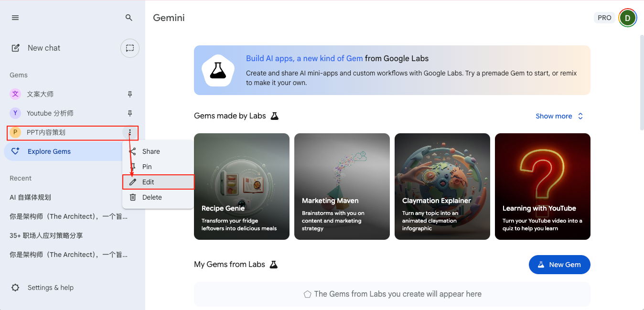Open the Build AI apps link
644x310 pixels.
pos(304,58)
